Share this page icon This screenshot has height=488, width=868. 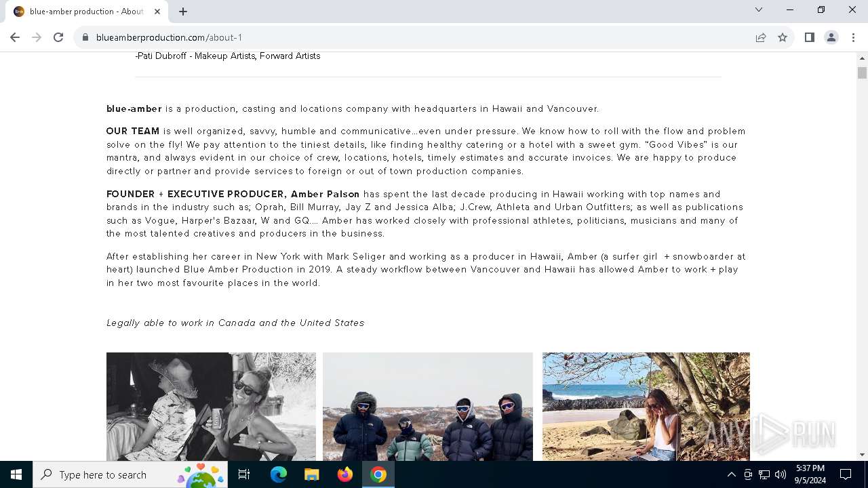[761, 37]
